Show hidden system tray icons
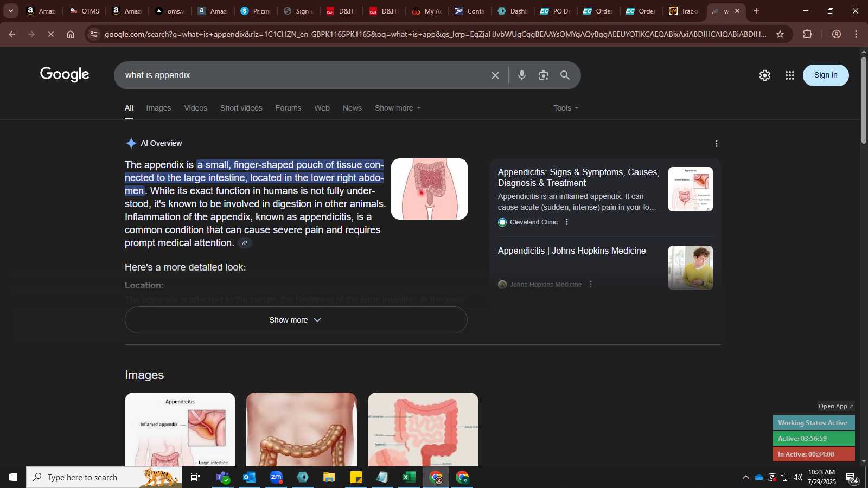The image size is (868, 488). click(745, 477)
